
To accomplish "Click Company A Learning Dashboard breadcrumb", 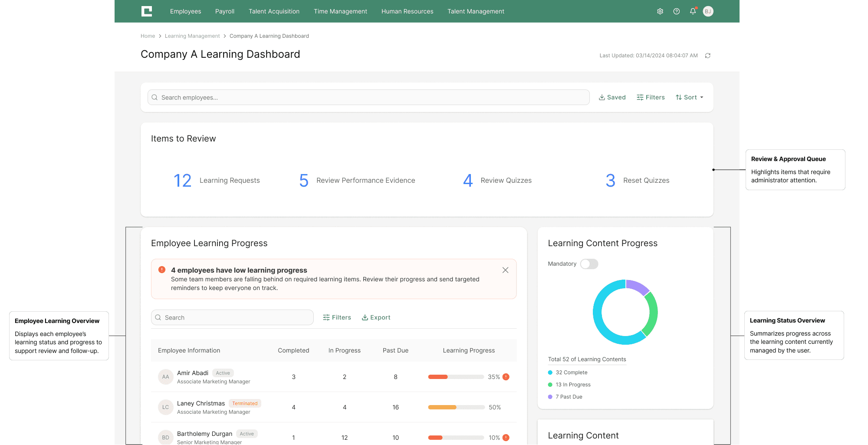I will click(269, 36).
